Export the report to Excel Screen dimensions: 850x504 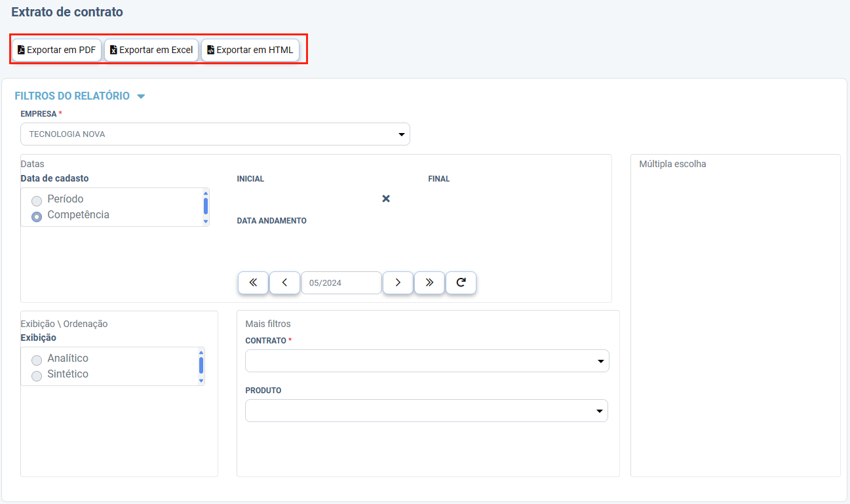pyautogui.click(x=151, y=50)
